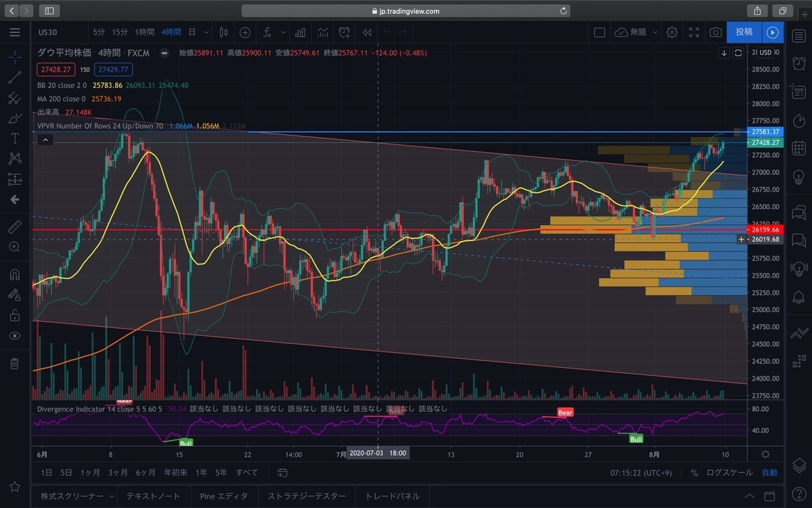Start bar replay with rewind icon

click(367, 32)
